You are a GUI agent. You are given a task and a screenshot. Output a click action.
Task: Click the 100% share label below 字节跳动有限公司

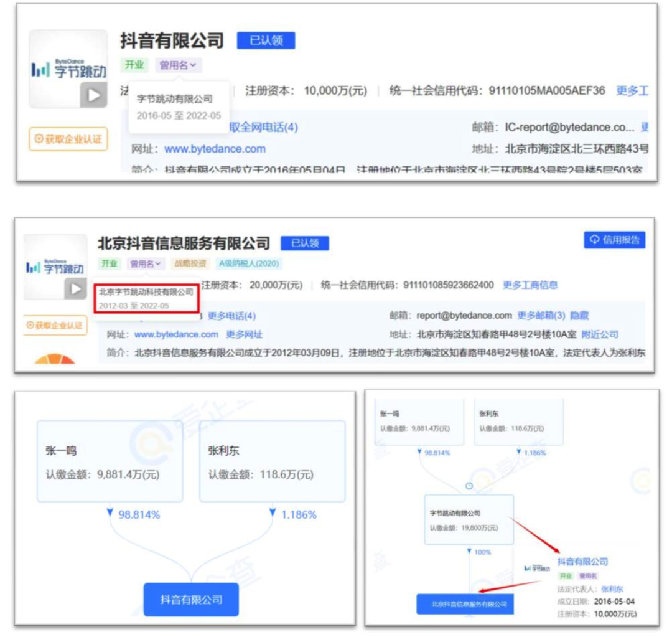pyautogui.click(x=483, y=552)
